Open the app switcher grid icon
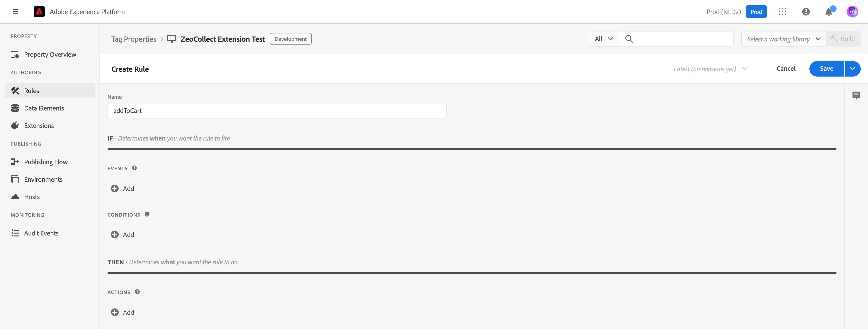 coord(783,12)
